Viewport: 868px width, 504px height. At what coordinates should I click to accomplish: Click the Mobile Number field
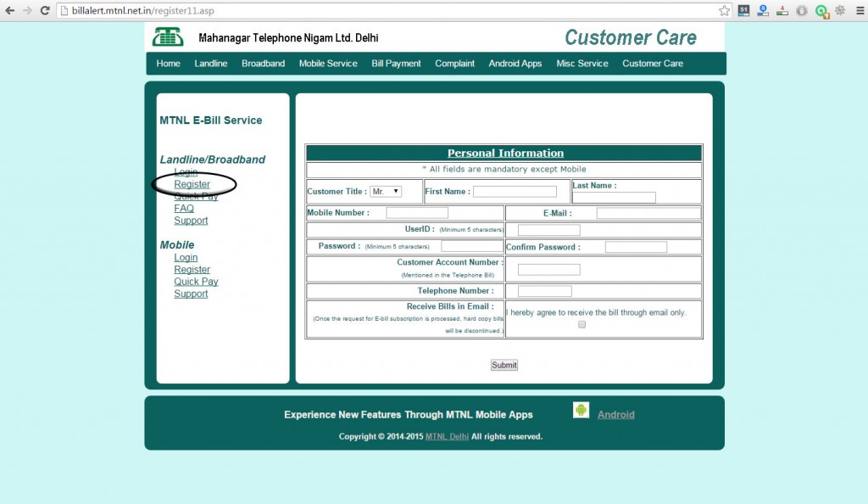coord(417,213)
